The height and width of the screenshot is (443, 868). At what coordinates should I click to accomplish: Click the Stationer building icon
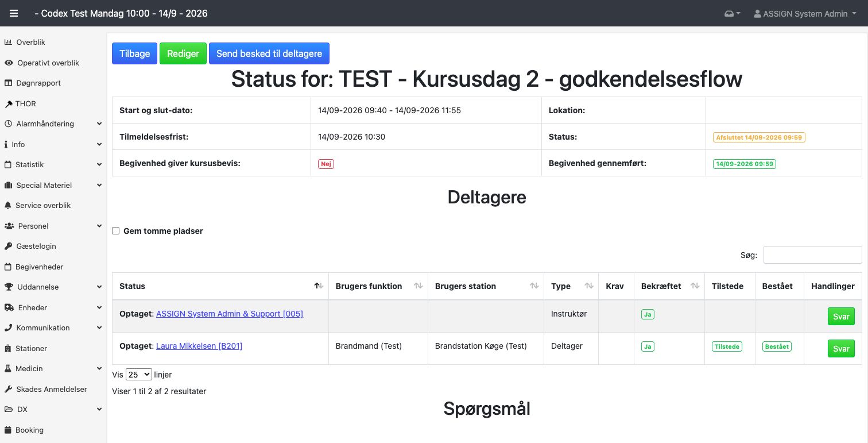tap(8, 348)
